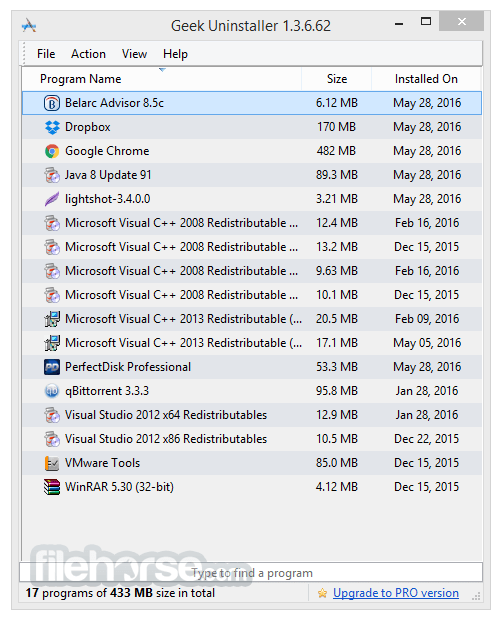Click the Visual Studio 2012 x86 icon

point(52,439)
